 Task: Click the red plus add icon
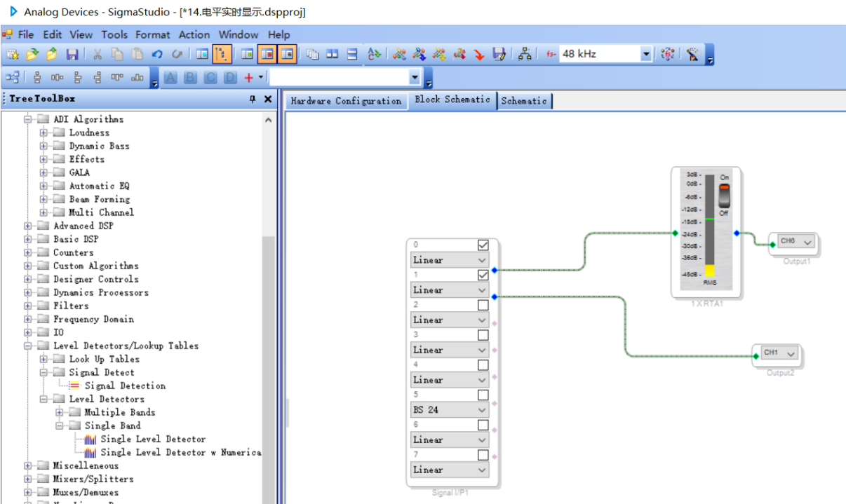tap(248, 77)
